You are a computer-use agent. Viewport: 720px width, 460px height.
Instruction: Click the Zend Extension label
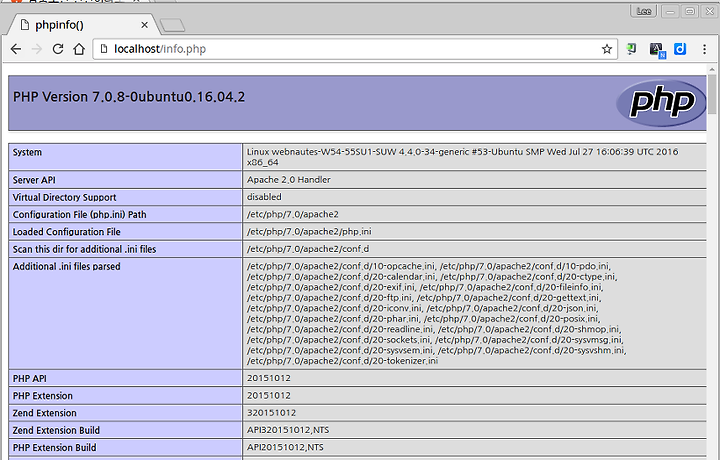coord(45,413)
